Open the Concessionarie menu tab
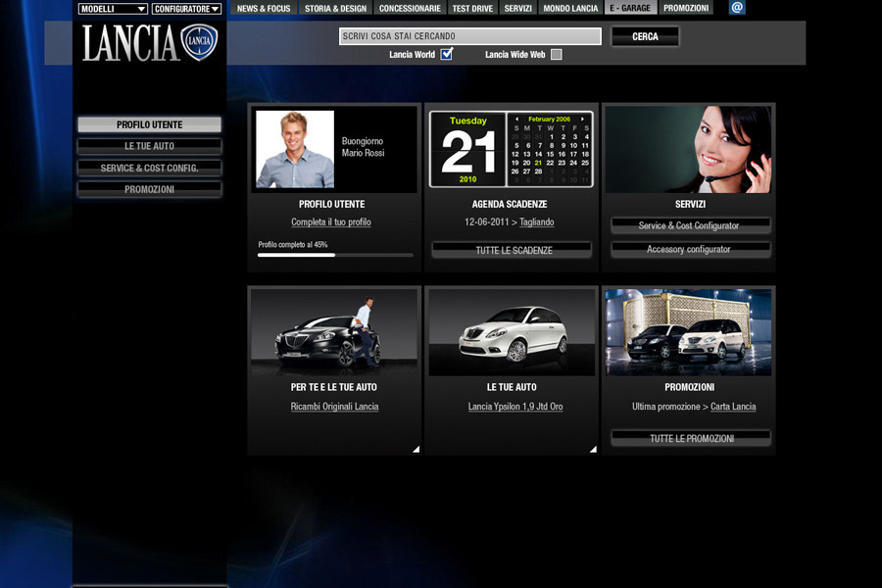This screenshot has height=588, width=882. click(x=410, y=9)
